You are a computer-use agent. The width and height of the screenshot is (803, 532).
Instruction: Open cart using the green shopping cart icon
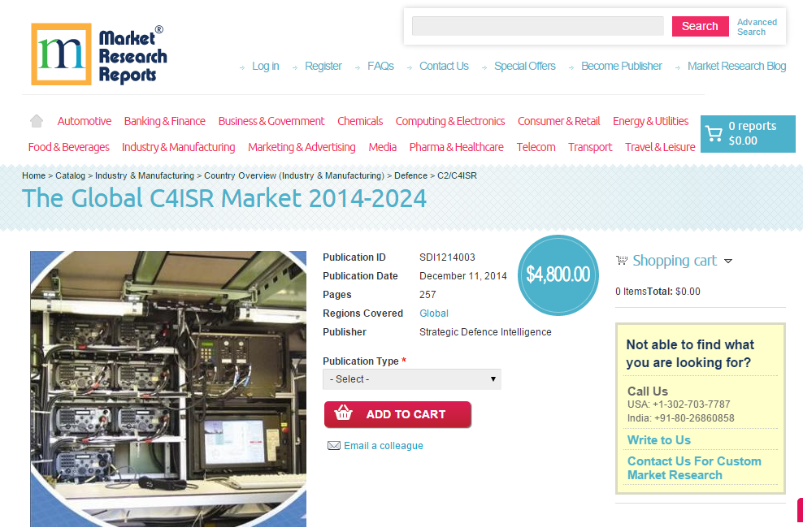[714, 133]
